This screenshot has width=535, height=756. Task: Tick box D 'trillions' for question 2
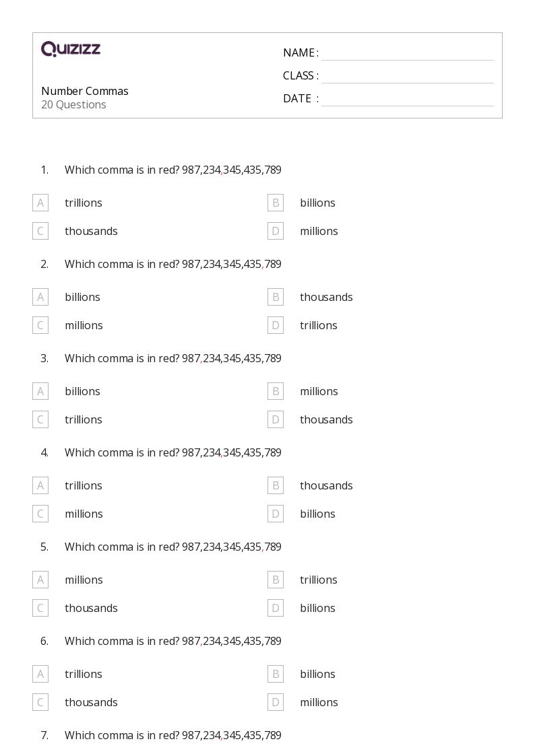276,325
